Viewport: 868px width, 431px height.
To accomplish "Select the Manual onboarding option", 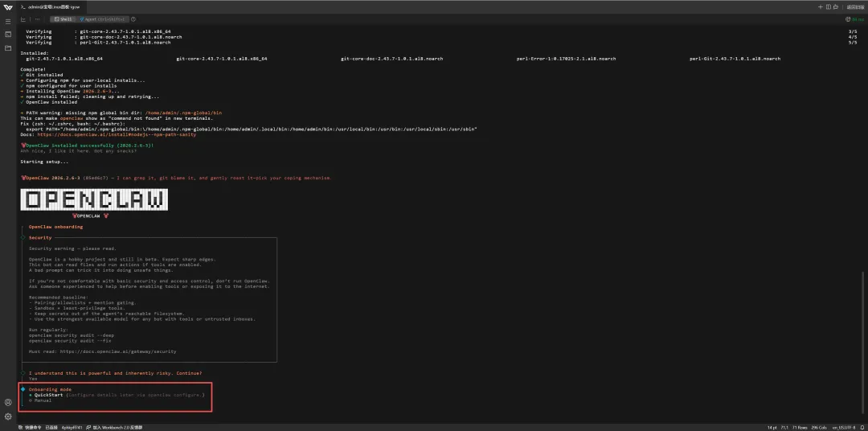I will [40, 400].
